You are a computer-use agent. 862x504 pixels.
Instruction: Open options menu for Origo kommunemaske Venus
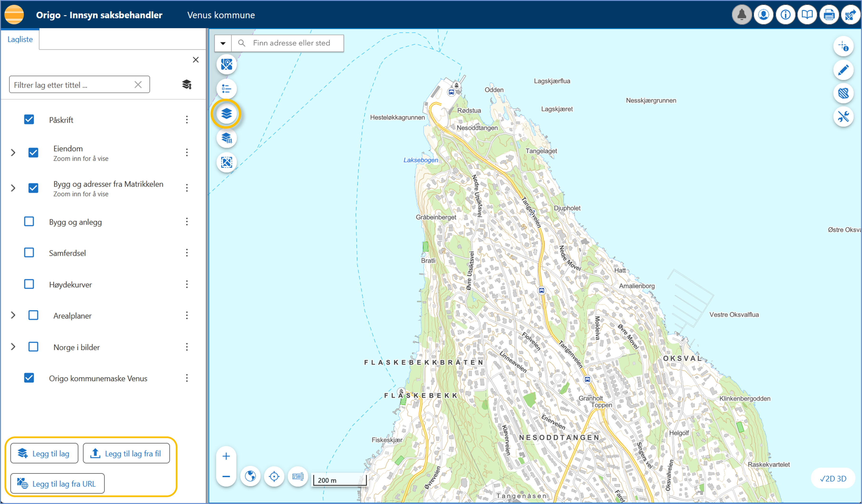(187, 378)
